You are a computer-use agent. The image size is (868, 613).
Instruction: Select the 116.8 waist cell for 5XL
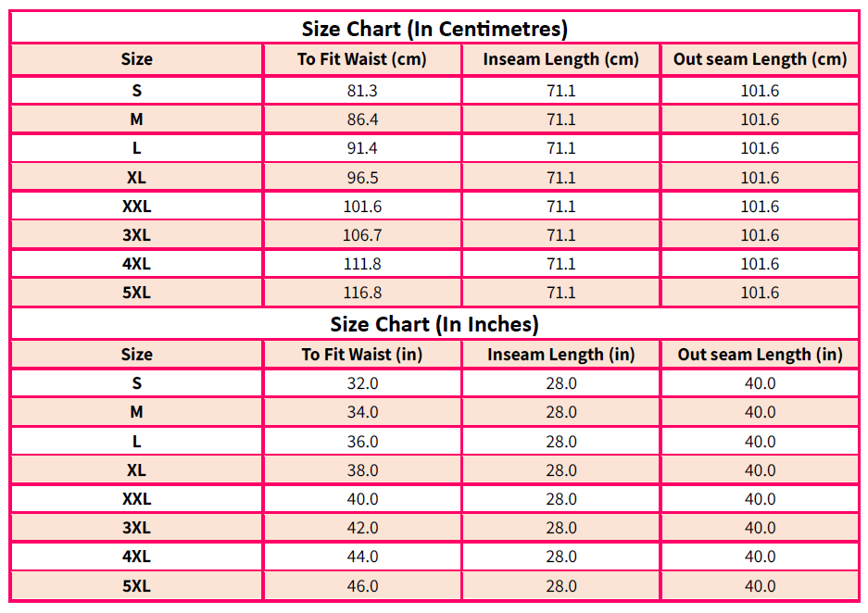click(x=362, y=293)
